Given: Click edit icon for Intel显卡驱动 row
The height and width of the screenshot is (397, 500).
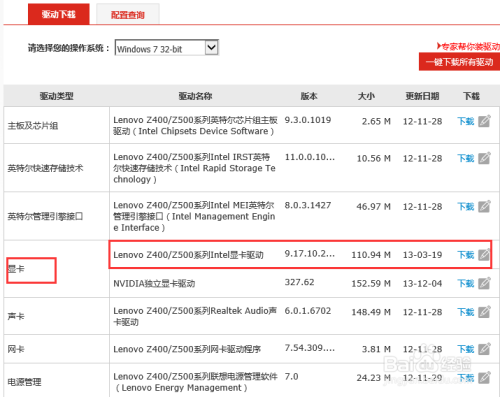Looking at the screenshot, I should (x=484, y=254).
